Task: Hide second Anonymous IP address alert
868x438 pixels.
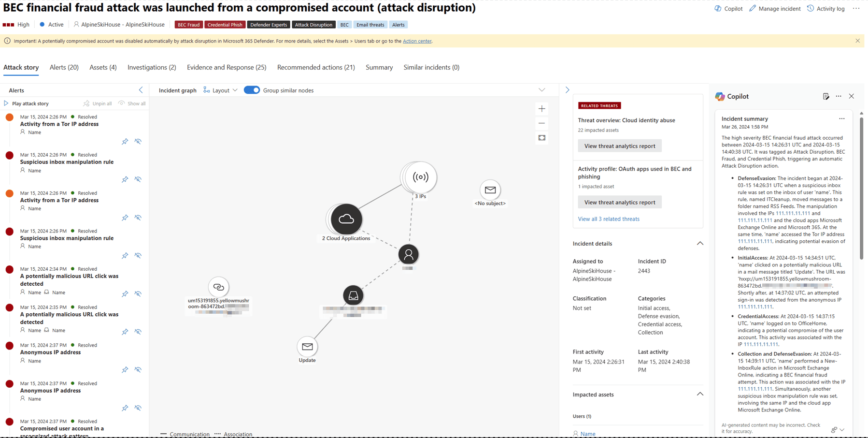Action: pyautogui.click(x=138, y=408)
